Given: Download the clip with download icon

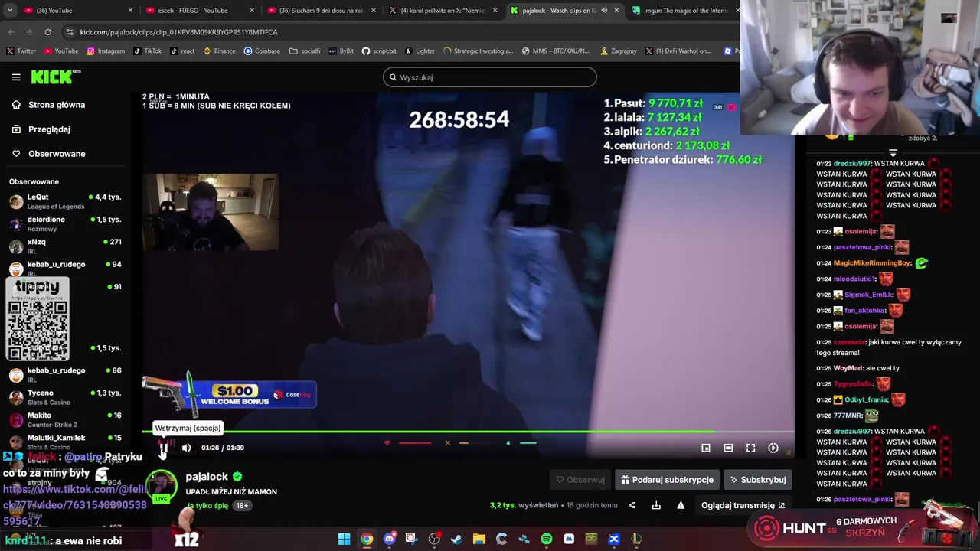Looking at the screenshot, I should coord(656,505).
